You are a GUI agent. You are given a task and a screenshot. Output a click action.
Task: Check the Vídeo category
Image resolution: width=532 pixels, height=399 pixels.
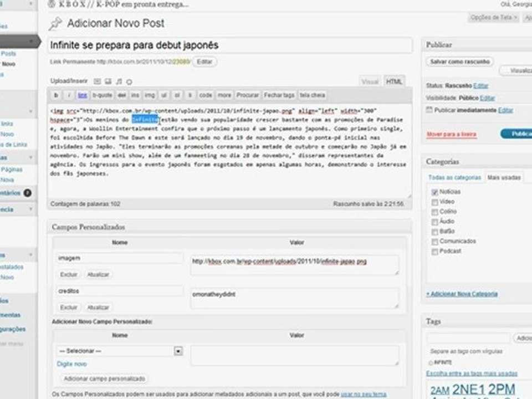click(434, 202)
